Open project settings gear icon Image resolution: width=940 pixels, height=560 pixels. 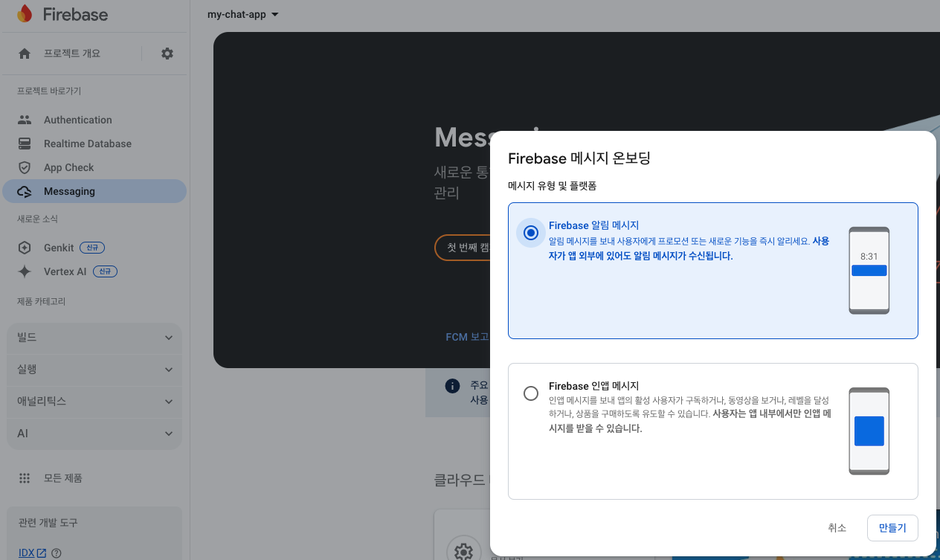click(167, 54)
